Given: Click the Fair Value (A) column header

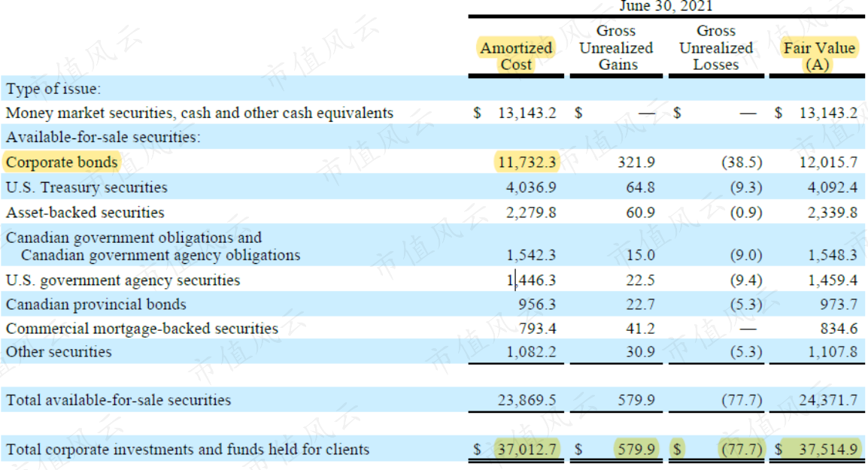Looking at the screenshot, I should 818,56.
